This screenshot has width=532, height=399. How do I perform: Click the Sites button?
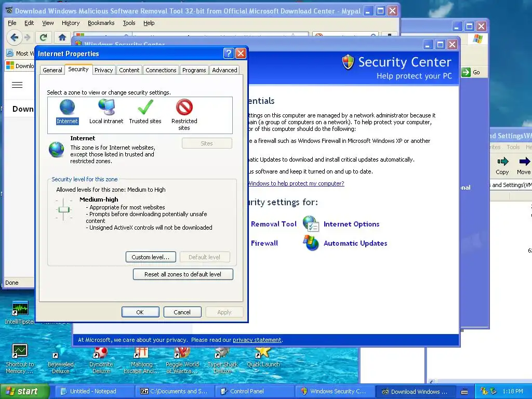(207, 143)
